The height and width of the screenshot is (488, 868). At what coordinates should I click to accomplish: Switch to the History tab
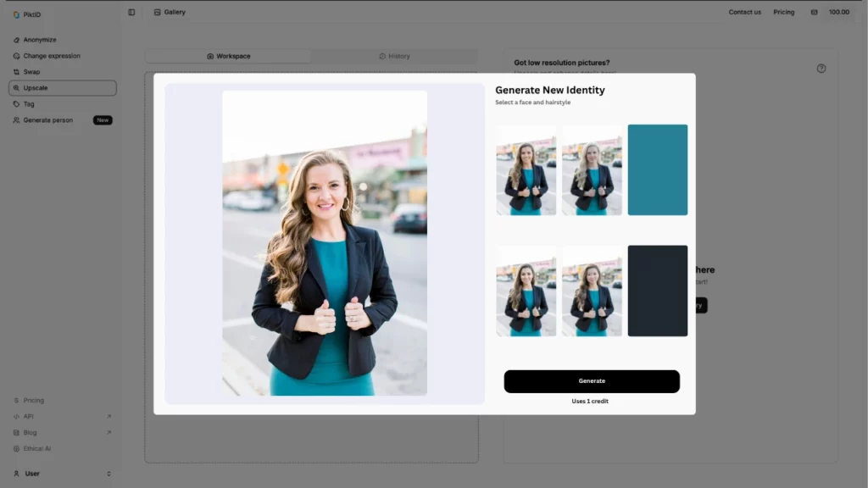click(x=395, y=56)
